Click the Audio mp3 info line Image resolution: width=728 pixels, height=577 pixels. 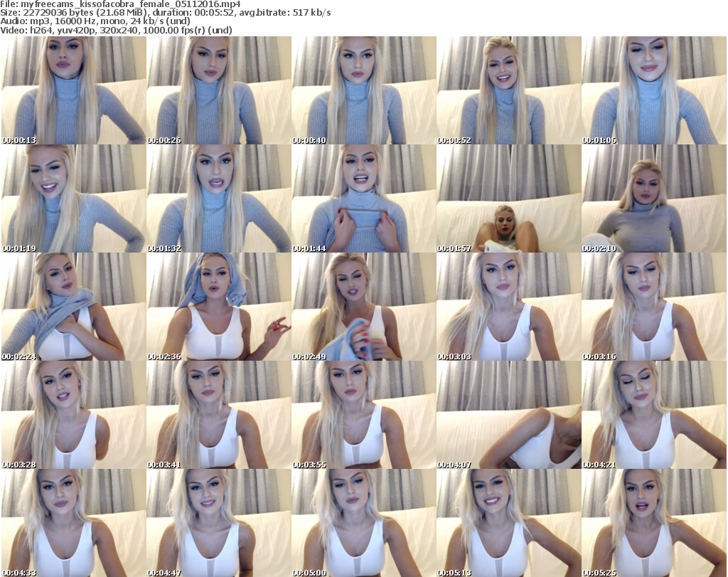click(x=95, y=21)
